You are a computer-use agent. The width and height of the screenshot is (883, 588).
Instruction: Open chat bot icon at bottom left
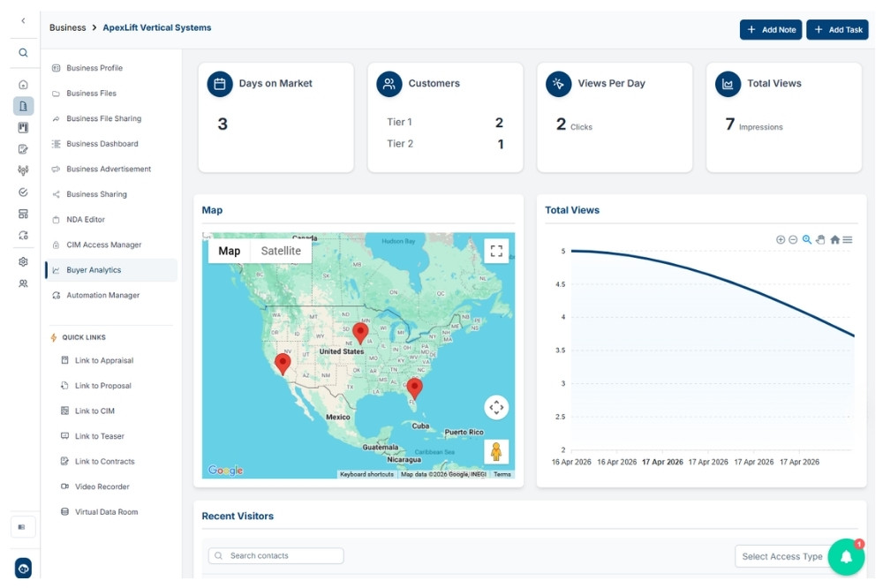tap(23, 569)
